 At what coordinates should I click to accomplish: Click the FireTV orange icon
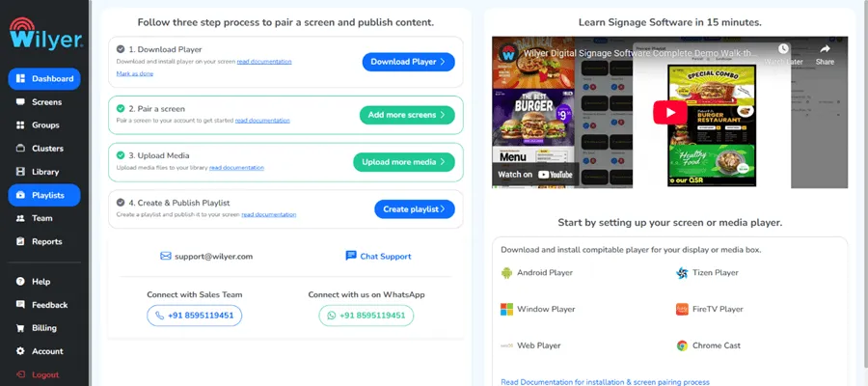(682, 309)
